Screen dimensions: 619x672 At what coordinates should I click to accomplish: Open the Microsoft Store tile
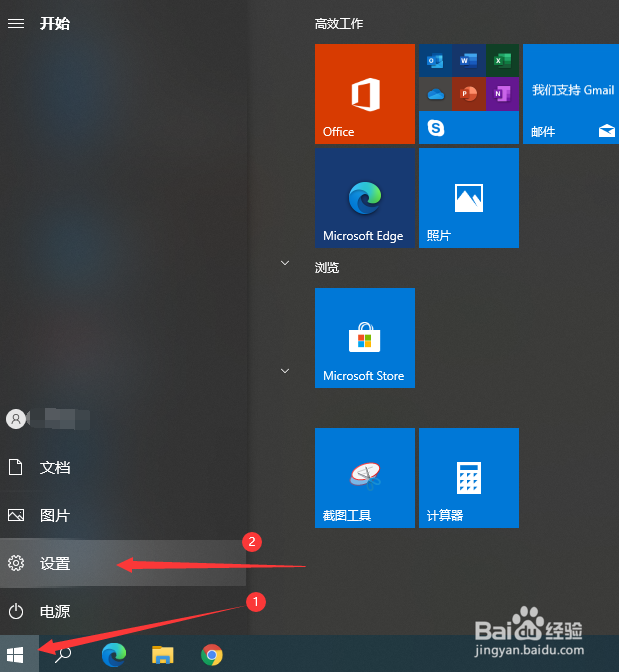click(x=365, y=338)
